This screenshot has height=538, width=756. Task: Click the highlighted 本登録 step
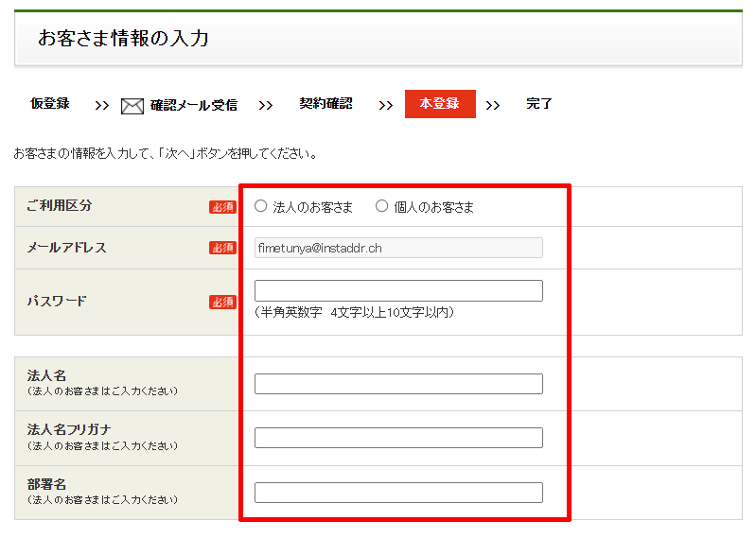point(440,104)
